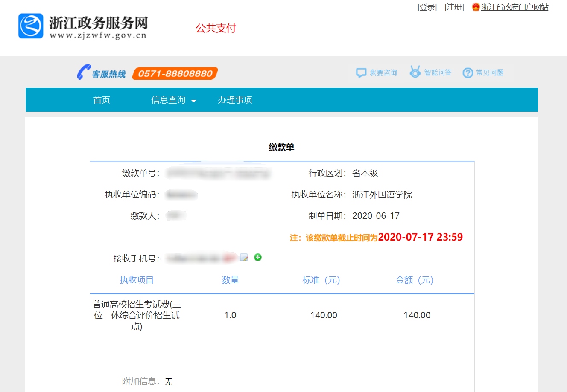
Task: Click the 金额（元） column header
Action: pos(415,280)
